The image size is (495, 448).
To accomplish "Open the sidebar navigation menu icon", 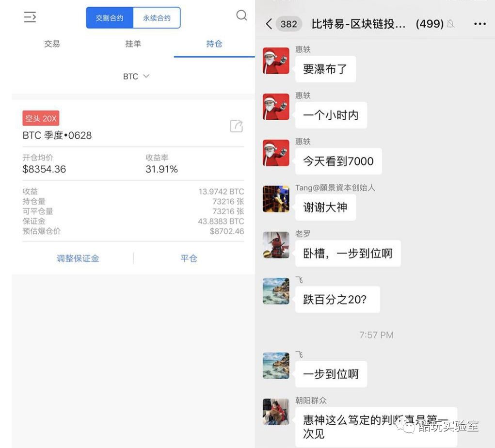I will [30, 17].
